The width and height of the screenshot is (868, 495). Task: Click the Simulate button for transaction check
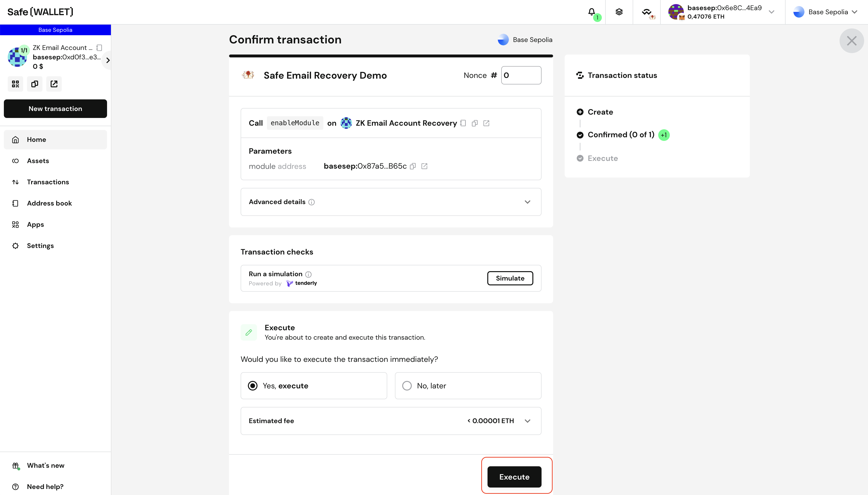[x=510, y=277]
